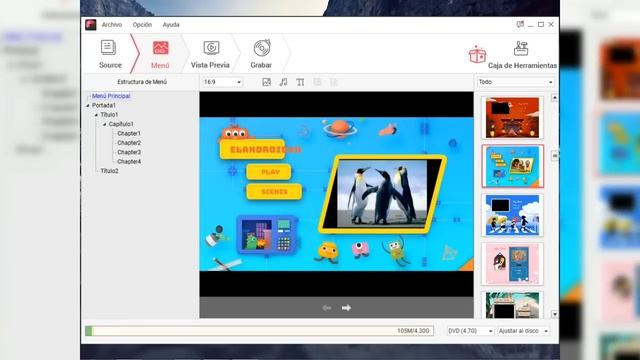
Task: Click the background image customize icon
Action: coord(267,82)
